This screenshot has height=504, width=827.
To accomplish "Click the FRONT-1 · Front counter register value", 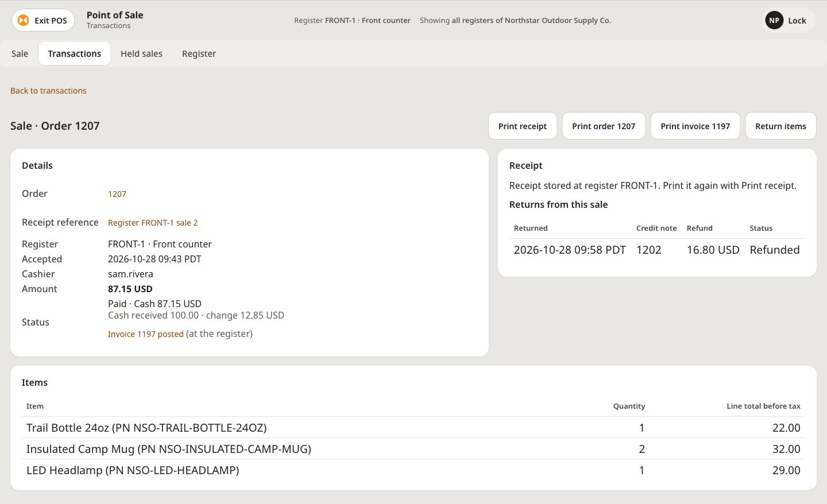I will (x=160, y=244).
